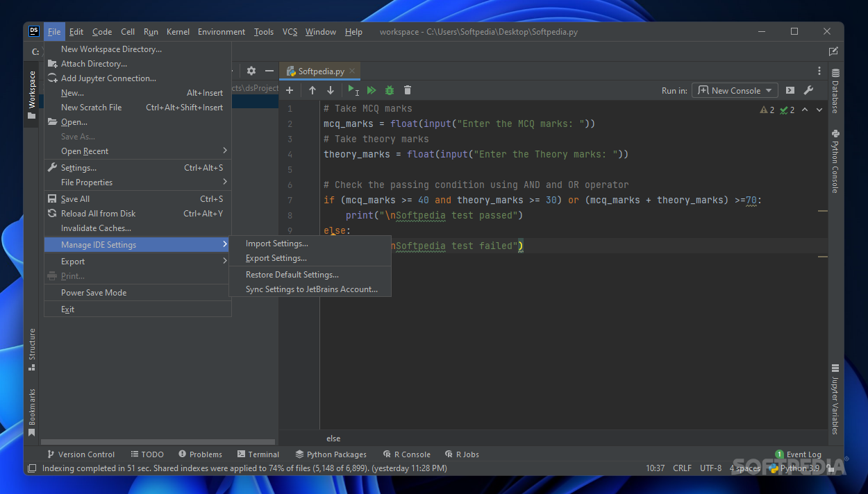This screenshot has height=494, width=868.
Task: Open the editor tab three-dots options menu
Action: (819, 71)
